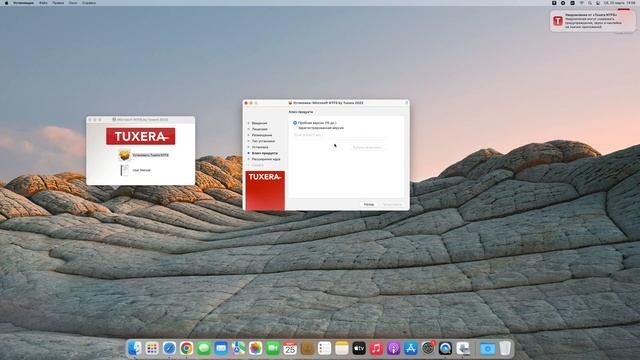Screen dimensions: 640x360
Task: Open Finder from the Dock
Action: click(x=135, y=348)
